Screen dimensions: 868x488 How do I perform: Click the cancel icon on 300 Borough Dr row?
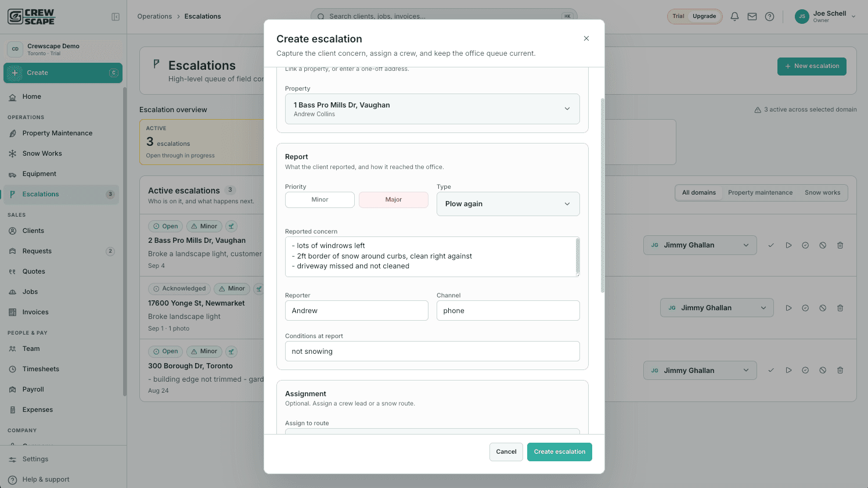click(823, 371)
